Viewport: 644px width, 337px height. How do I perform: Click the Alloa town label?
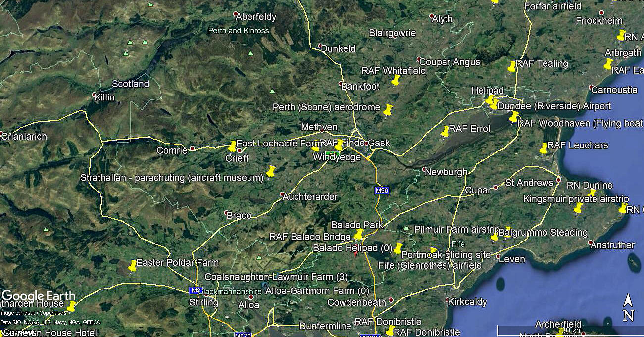(x=248, y=305)
